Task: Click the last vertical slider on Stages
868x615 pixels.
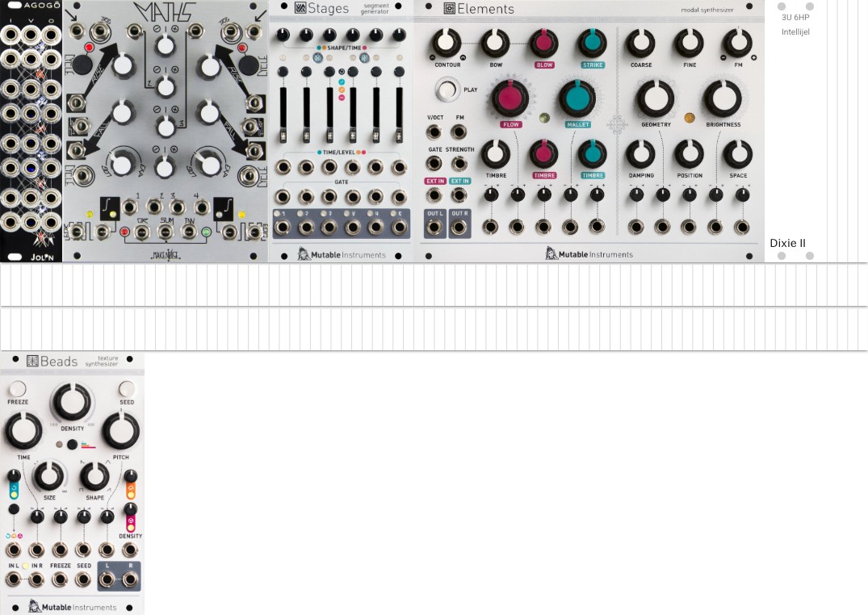Action: 399,115
